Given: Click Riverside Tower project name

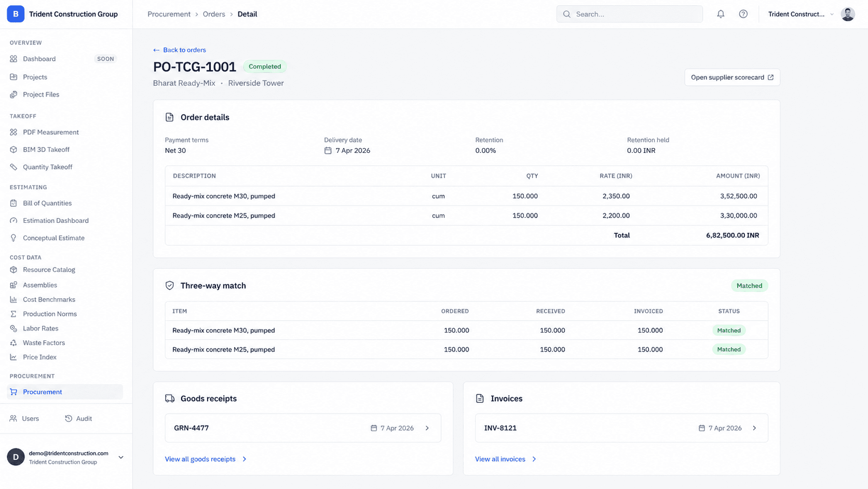Looking at the screenshot, I should [x=256, y=83].
